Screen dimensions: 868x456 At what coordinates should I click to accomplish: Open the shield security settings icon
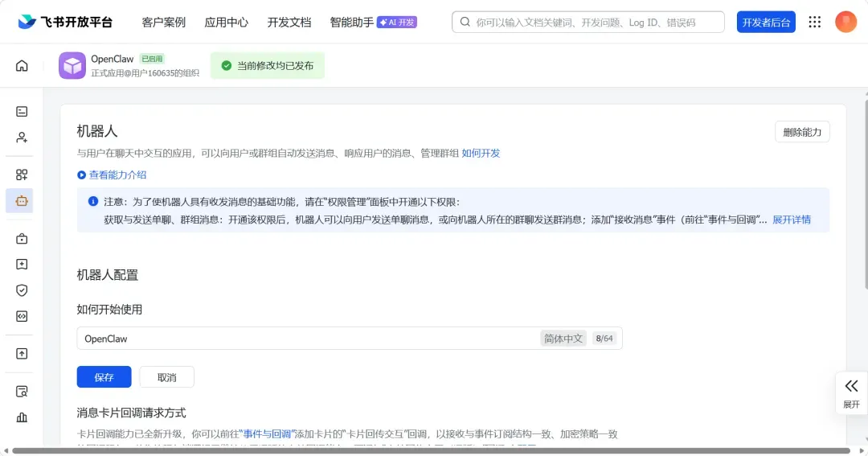pos(22,290)
